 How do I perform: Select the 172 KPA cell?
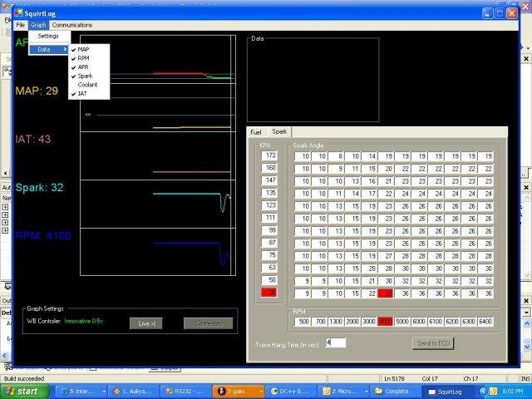(x=269, y=155)
